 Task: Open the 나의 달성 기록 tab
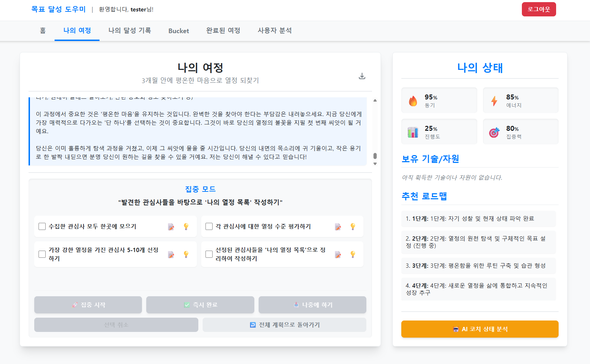pos(129,31)
